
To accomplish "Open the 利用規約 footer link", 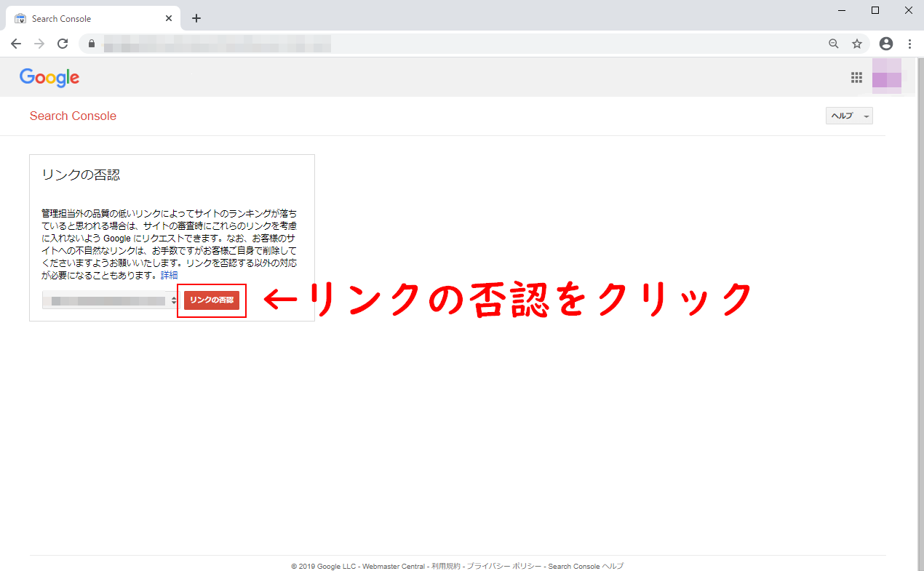I will pyautogui.click(x=445, y=566).
